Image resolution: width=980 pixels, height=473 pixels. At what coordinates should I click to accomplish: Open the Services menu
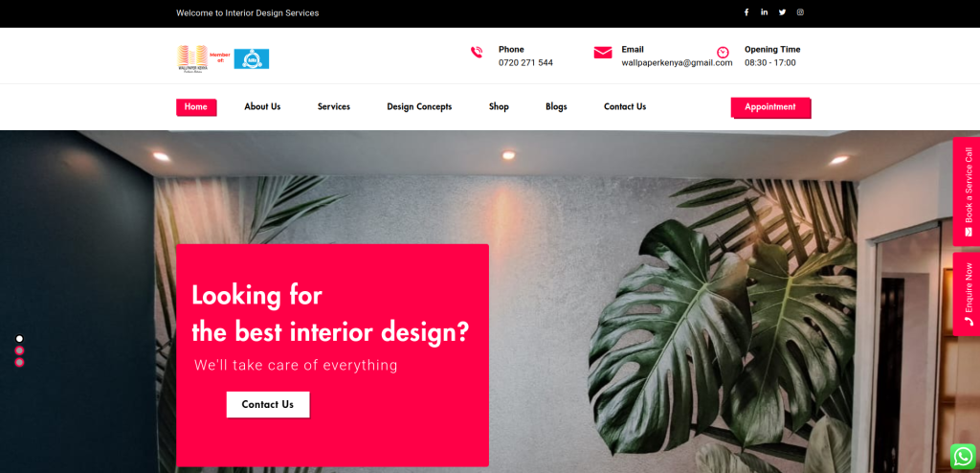334,107
